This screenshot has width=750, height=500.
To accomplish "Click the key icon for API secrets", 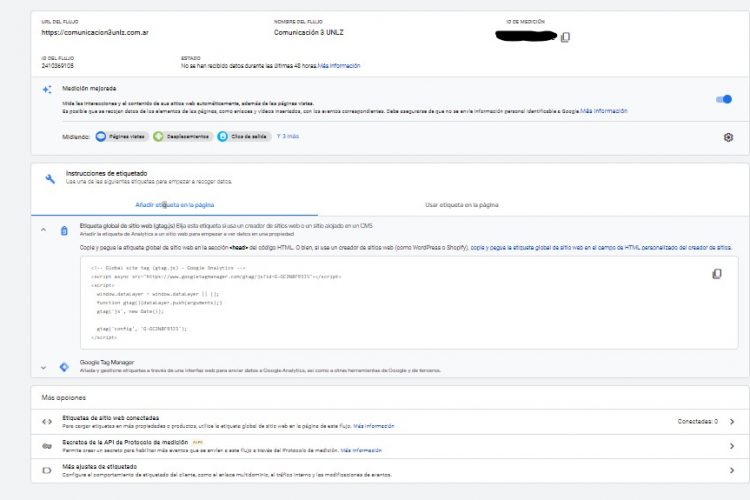I will (x=47, y=446).
